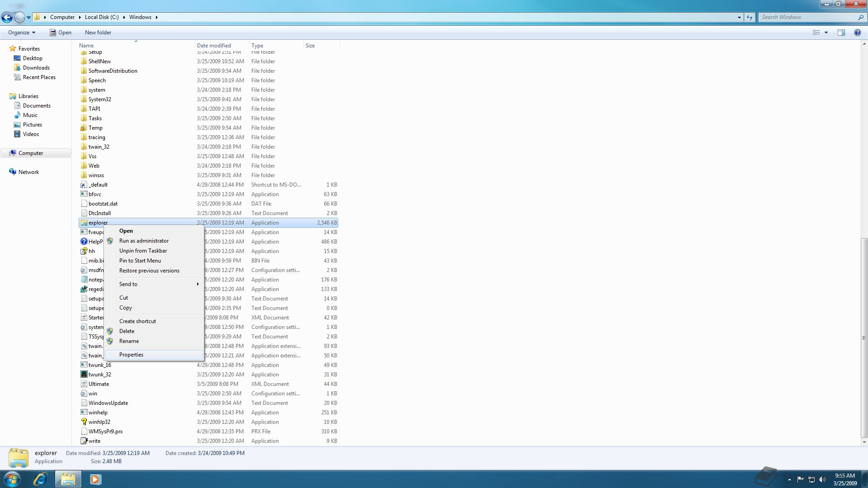Click the Back navigation arrow button
The height and width of the screenshot is (488, 868).
(x=7, y=17)
